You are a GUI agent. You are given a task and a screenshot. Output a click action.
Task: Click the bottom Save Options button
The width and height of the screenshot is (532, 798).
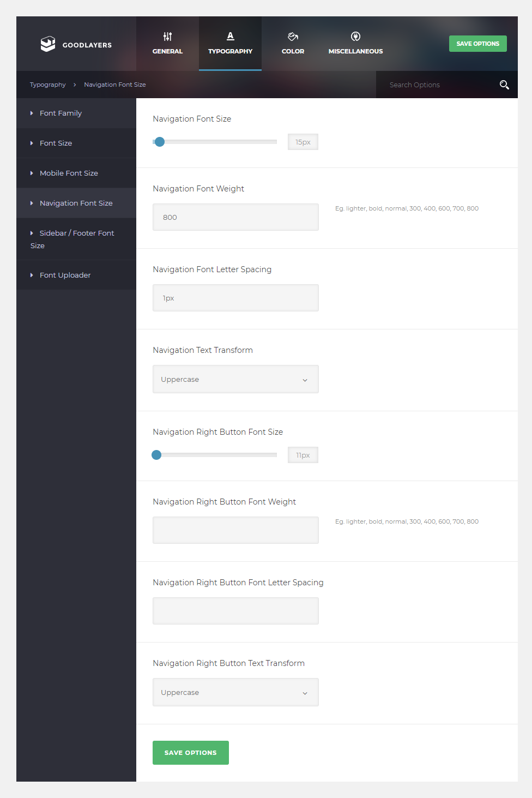190,753
